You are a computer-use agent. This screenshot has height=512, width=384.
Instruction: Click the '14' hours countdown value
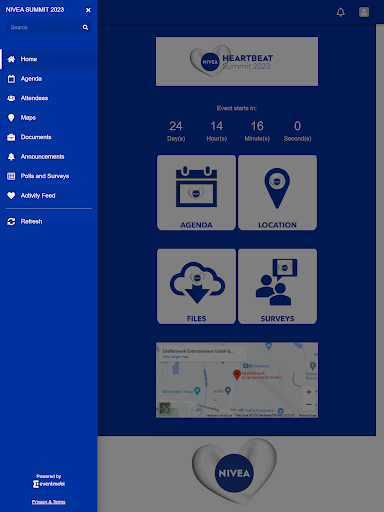click(x=217, y=126)
